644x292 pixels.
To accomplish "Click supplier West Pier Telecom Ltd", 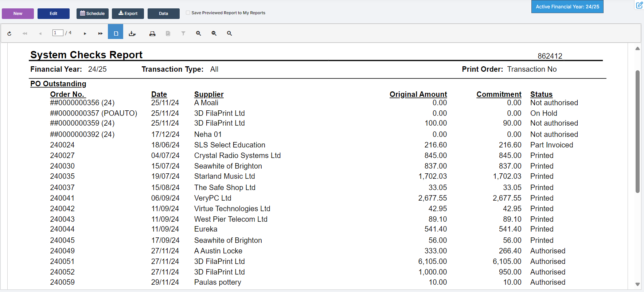I will tap(231, 219).
